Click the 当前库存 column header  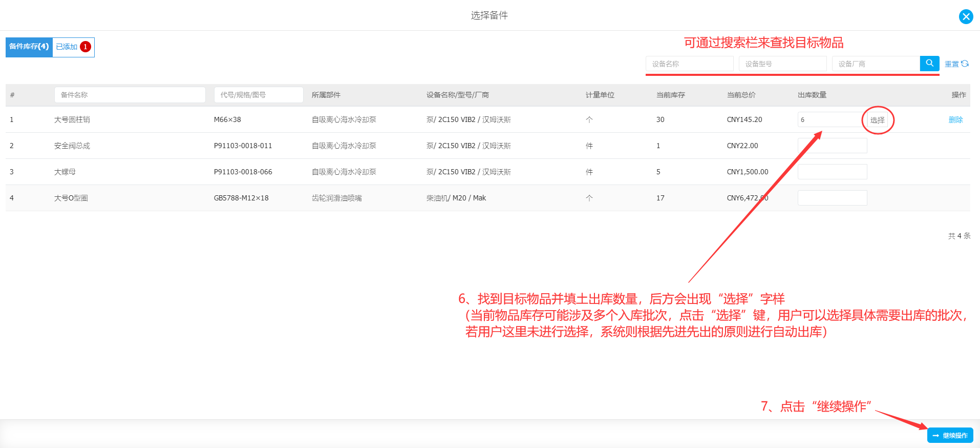pyautogui.click(x=671, y=95)
